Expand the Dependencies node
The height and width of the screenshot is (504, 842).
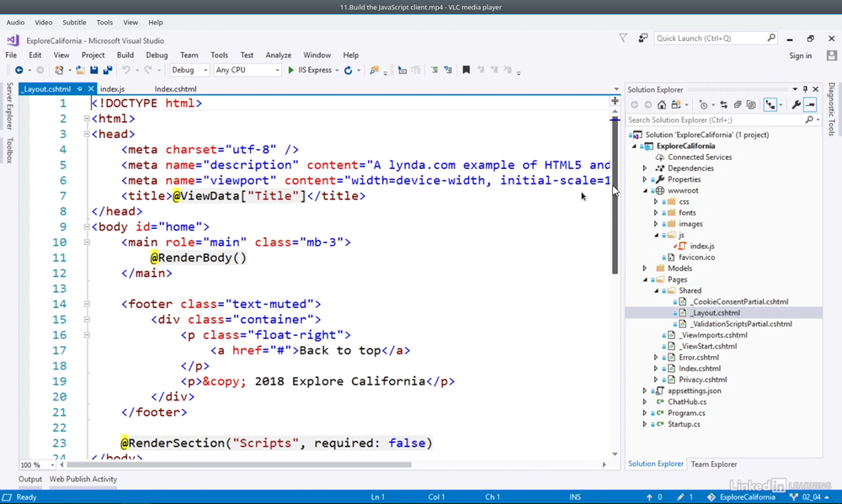645,168
